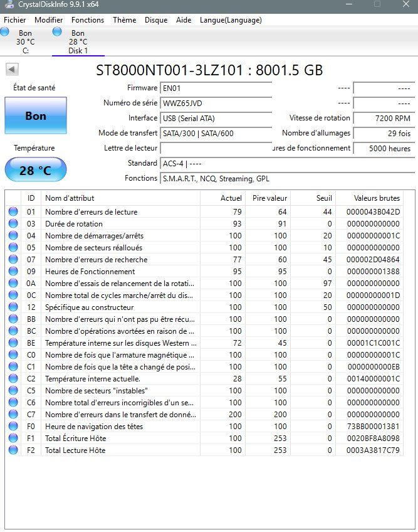This screenshot has height=532, width=418.
Task: Click status icon for Nombre d'erreurs de recherche
Action: (13, 259)
